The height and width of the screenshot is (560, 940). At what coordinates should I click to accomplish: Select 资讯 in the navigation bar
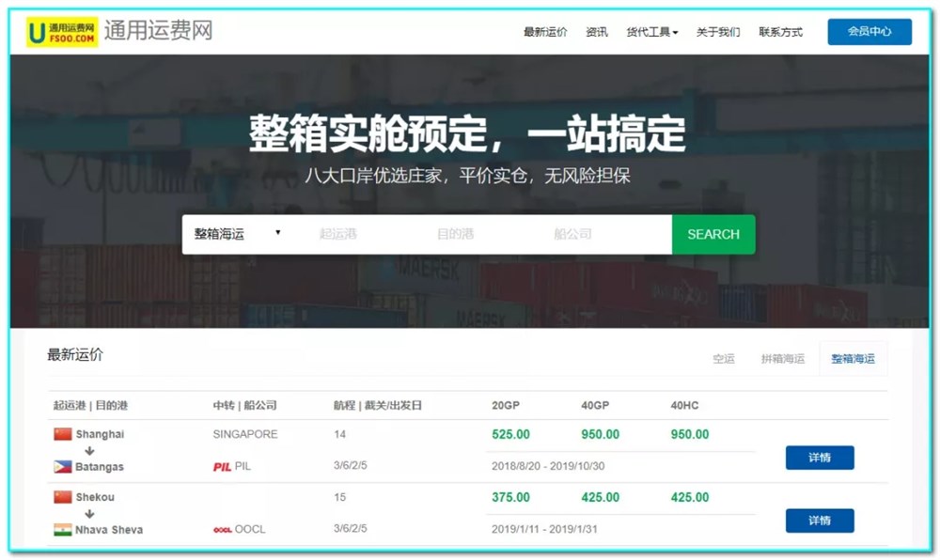[x=597, y=31]
